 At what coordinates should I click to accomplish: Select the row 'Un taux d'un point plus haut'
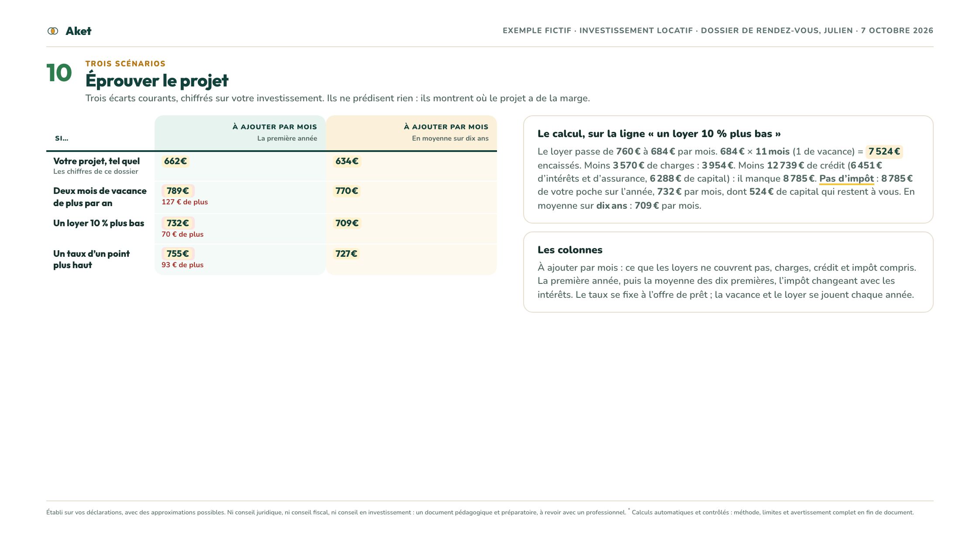tap(272, 259)
